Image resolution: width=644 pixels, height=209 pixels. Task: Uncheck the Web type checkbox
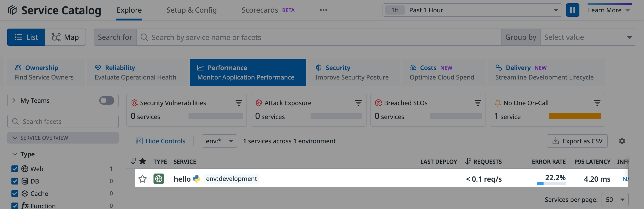point(15,169)
